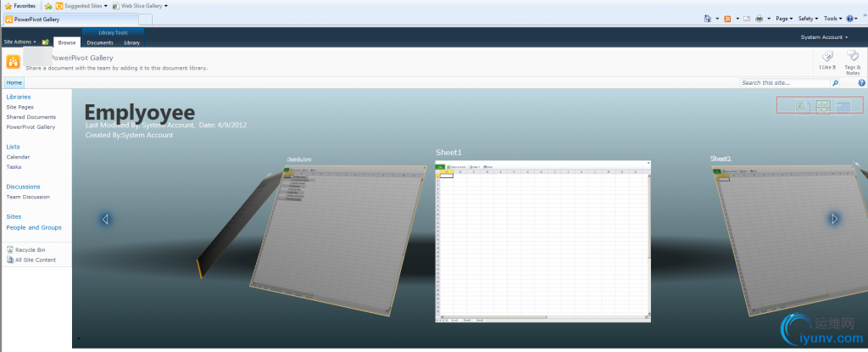This screenshot has width=868, height=352.
Task: Open Shared Documents library
Action: [x=31, y=117]
